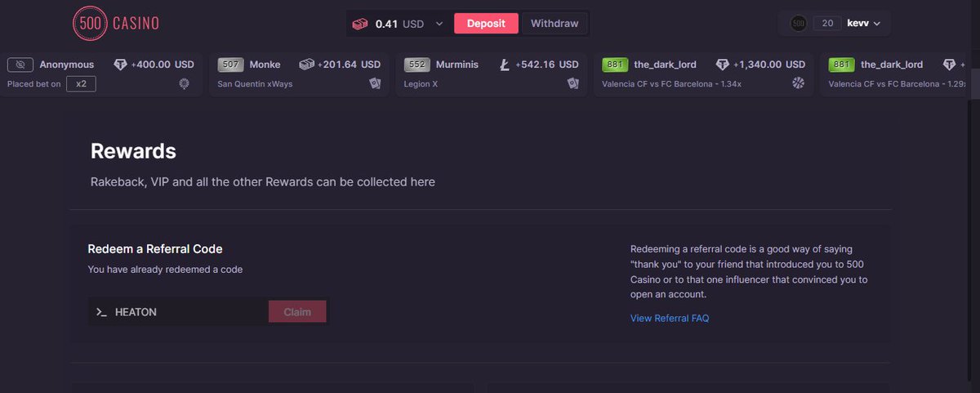Click the Claim button

coord(297,312)
